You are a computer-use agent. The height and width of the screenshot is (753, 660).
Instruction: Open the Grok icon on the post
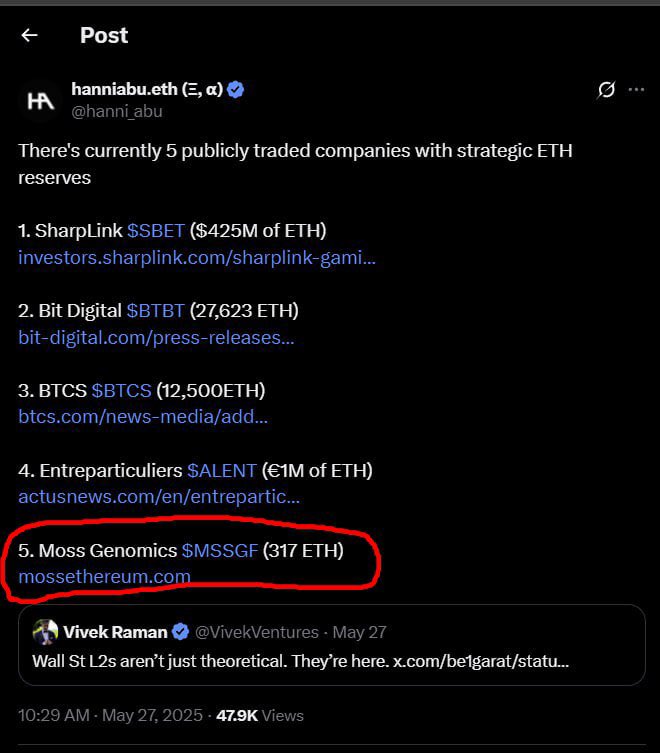[x=606, y=89]
